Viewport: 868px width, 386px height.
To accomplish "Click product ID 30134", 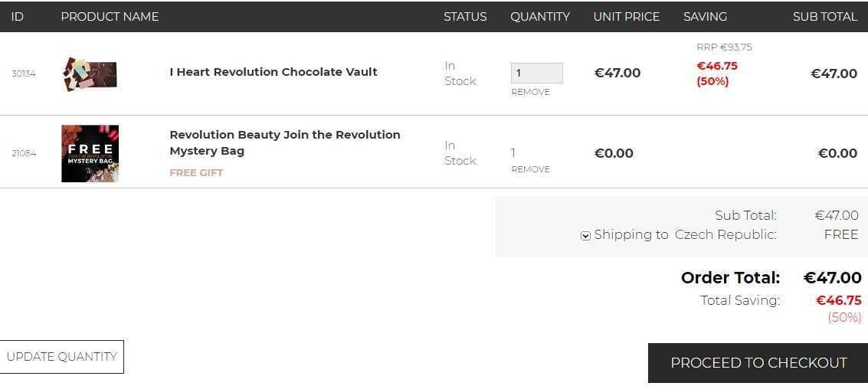I will click(24, 74).
